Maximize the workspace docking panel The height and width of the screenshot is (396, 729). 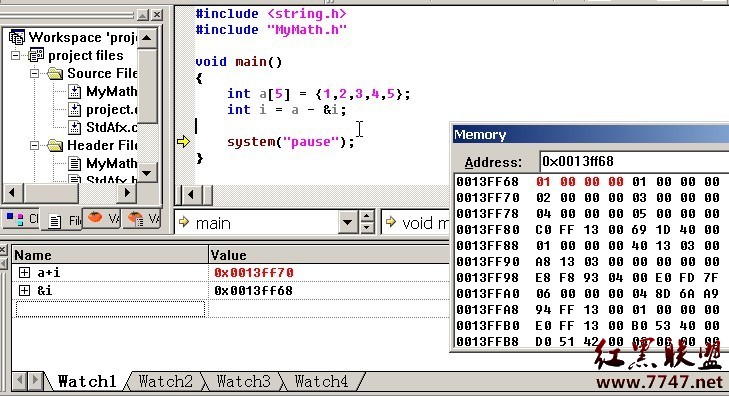click(x=143, y=15)
